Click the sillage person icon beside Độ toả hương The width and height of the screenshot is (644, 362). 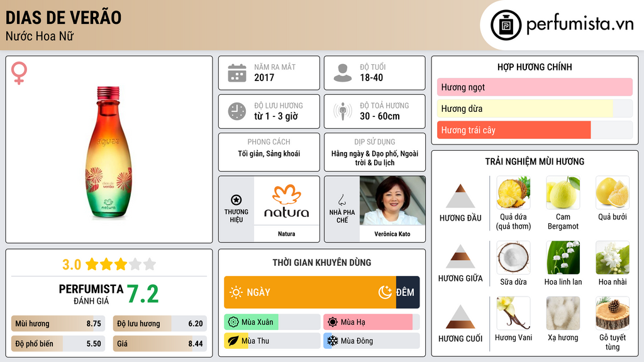click(x=343, y=111)
